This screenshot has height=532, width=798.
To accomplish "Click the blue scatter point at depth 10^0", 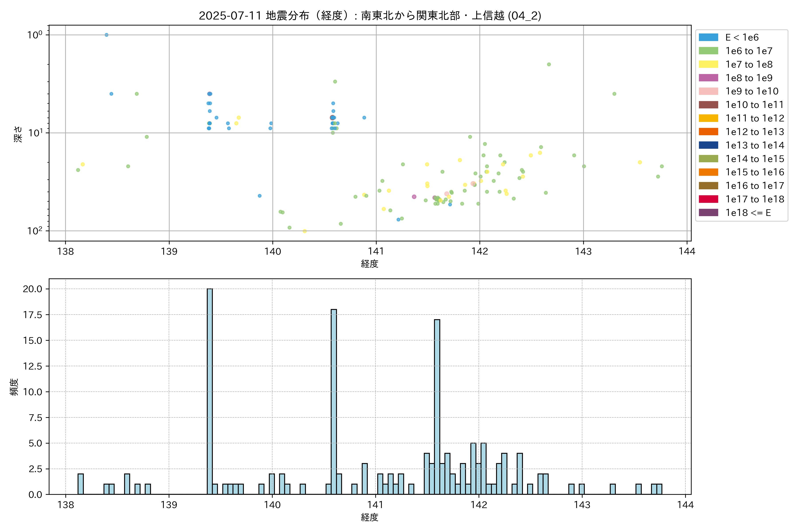I will point(107,35).
